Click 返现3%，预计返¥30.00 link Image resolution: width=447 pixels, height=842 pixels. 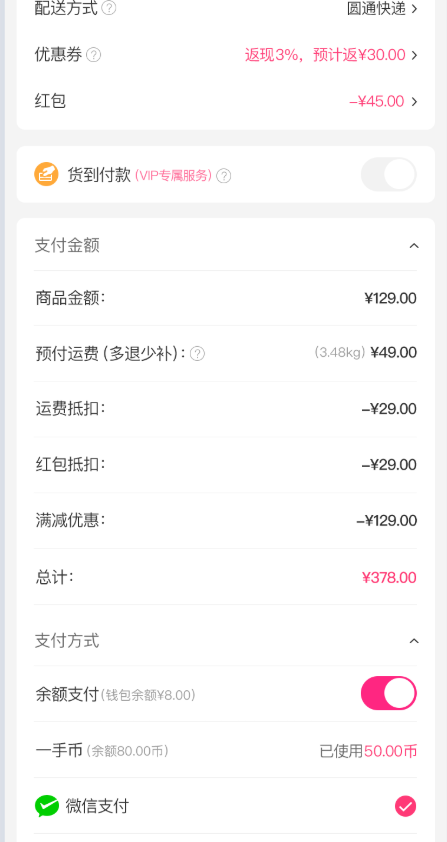pos(325,55)
